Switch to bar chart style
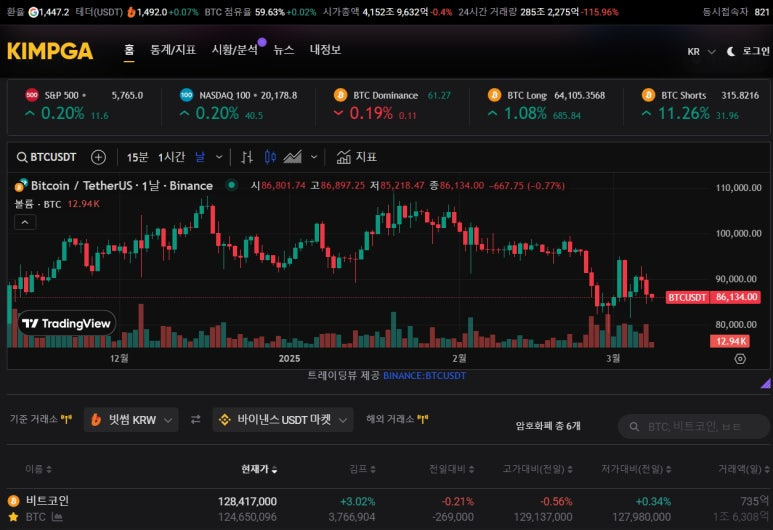 pyautogui.click(x=247, y=157)
